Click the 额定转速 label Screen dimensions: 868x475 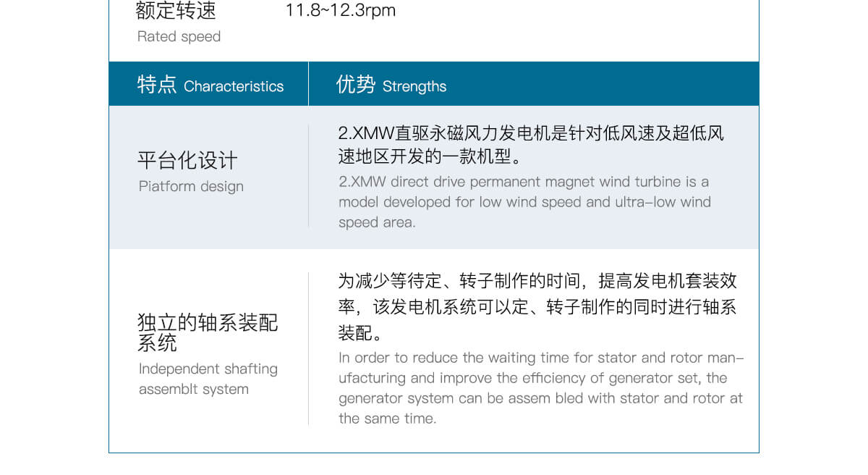tap(176, 11)
